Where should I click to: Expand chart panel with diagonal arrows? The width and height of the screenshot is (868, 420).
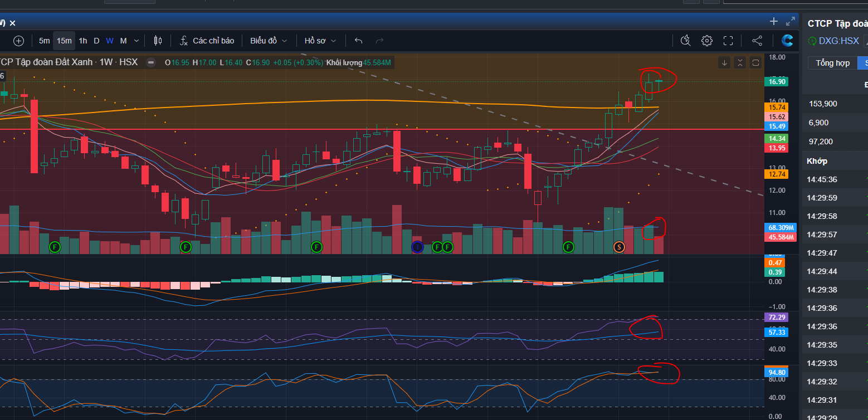(791, 22)
